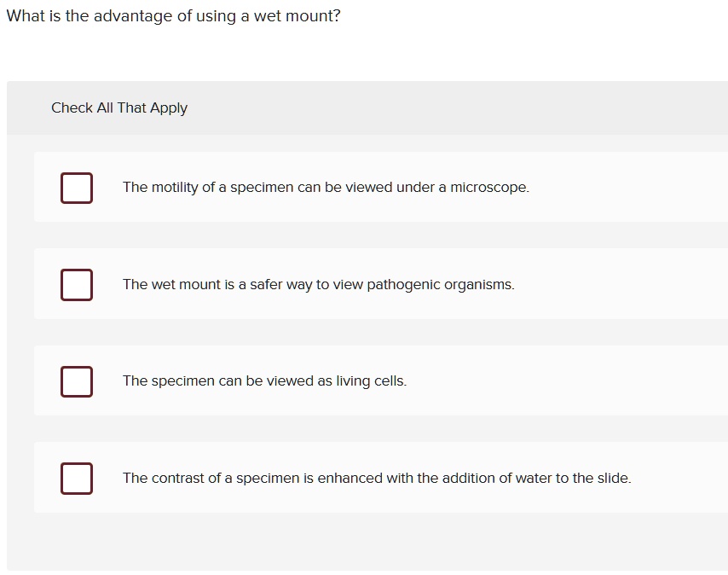The width and height of the screenshot is (728, 575).
Task: Click the contrast of a specimen answer text
Action: pos(377,479)
